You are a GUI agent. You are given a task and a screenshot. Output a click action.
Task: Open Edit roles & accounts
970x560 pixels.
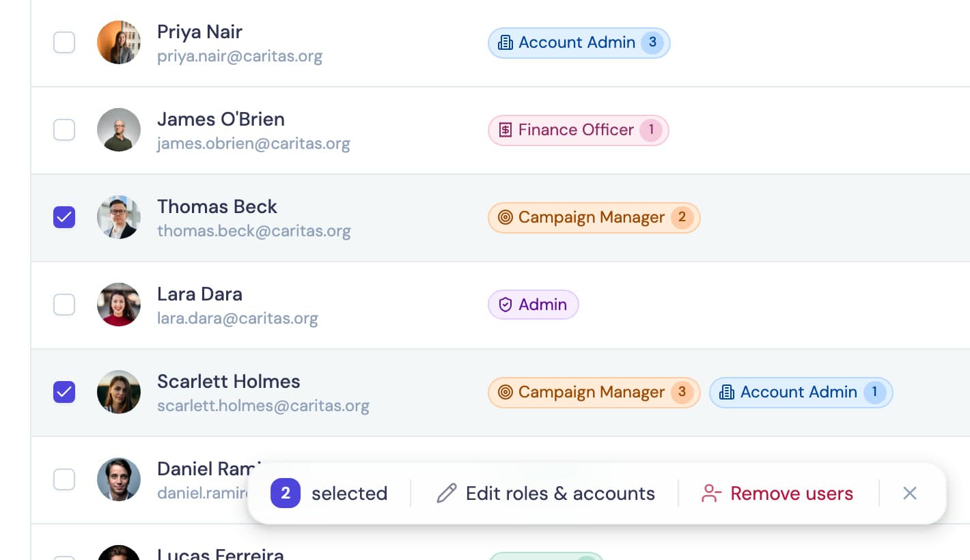545,493
